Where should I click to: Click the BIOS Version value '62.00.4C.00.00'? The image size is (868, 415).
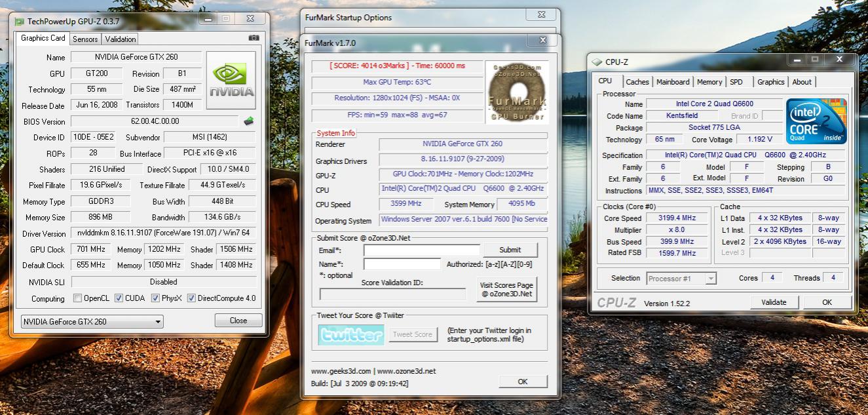155,121
